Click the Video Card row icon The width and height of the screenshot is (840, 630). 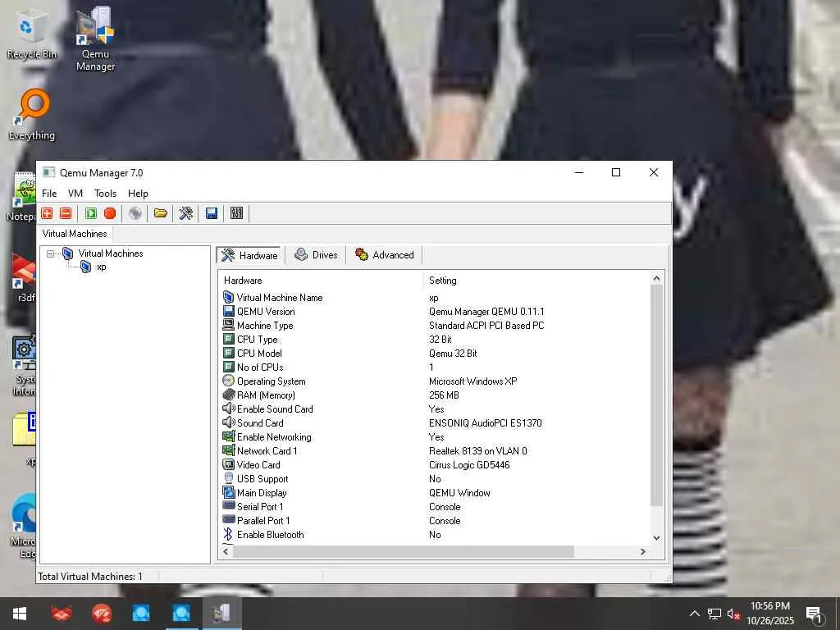pos(229,464)
